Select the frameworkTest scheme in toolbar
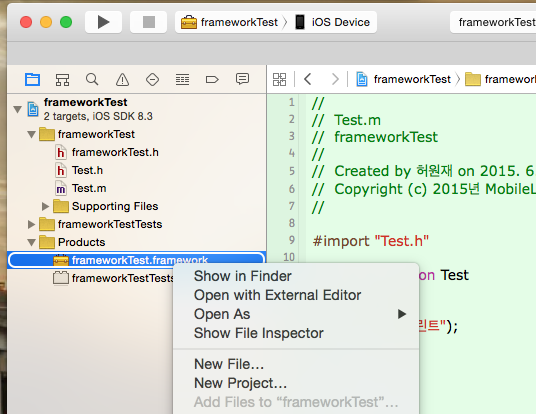The height and width of the screenshot is (414, 536). 229,22
